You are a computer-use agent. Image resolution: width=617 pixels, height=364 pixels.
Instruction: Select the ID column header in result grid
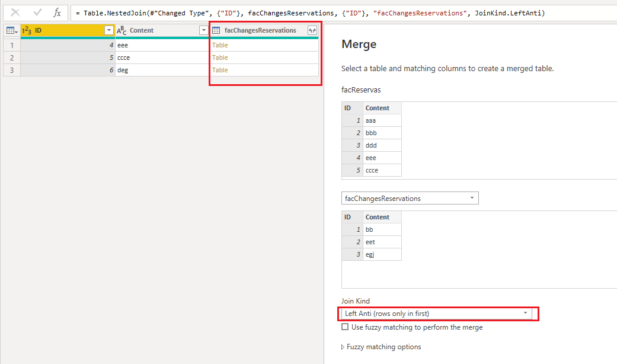pos(68,30)
